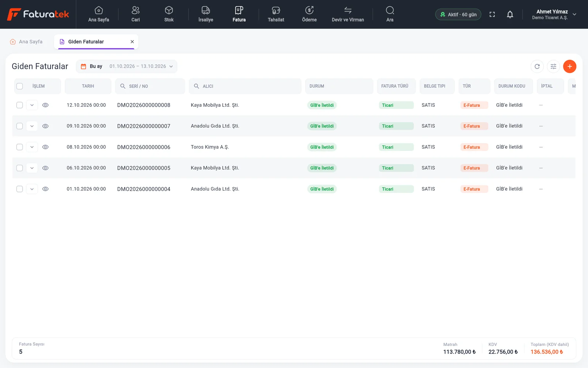Check the row for DMO2026000000004
Viewport: 588px width, 368px height.
click(x=20, y=189)
